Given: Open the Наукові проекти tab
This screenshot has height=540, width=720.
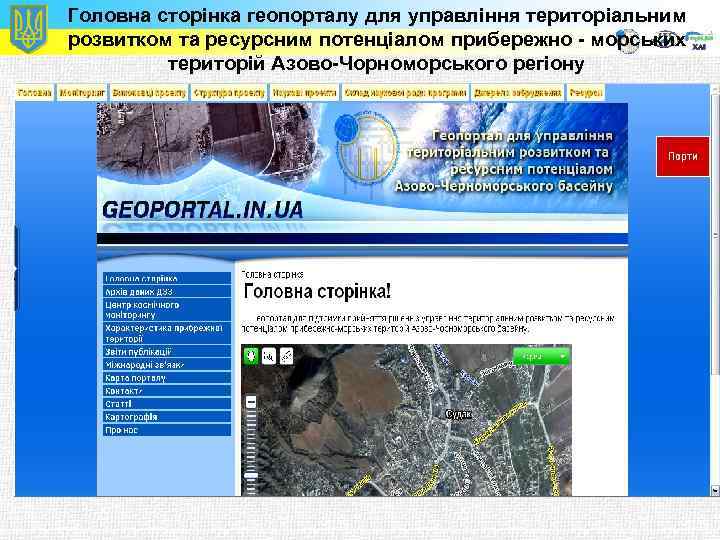Looking at the screenshot, I should (x=304, y=93).
